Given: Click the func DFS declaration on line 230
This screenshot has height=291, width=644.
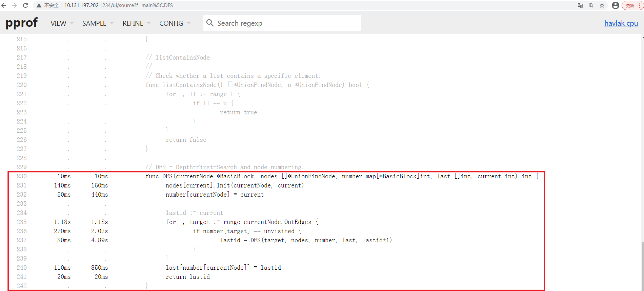Looking at the screenshot, I should pyautogui.click(x=342, y=176).
